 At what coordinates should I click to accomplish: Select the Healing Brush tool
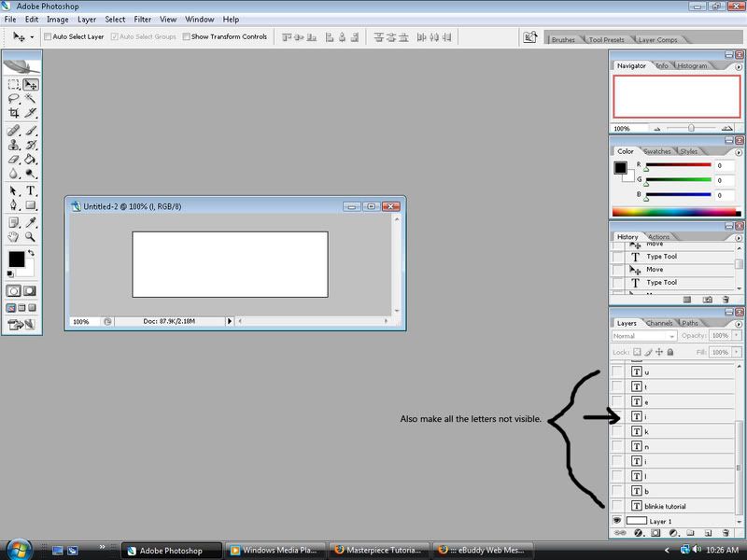coord(14,130)
